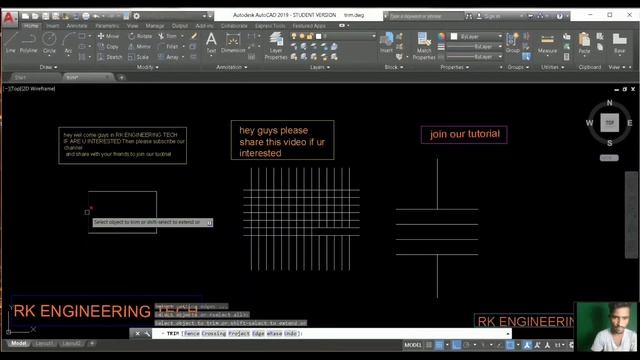Switch to the Layout1 tab
This screenshot has width=640, height=360.
44,344
